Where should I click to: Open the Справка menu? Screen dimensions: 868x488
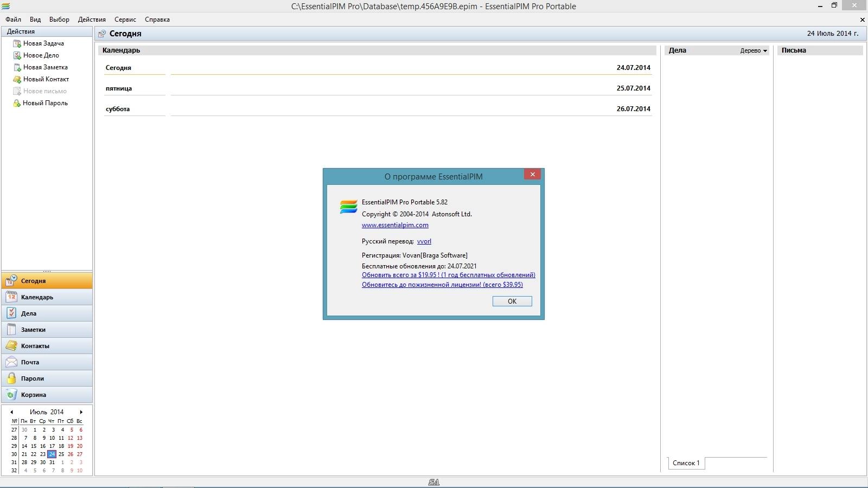coord(157,20)
